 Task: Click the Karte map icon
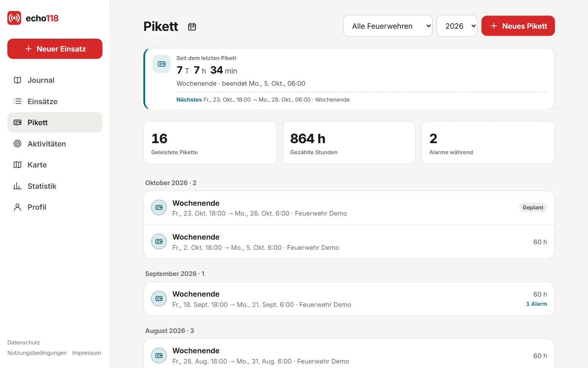click(17, 165)
